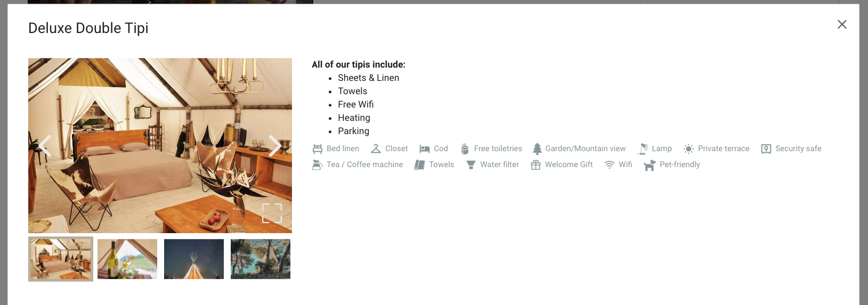868x305 pixels.
Task: Click the Garden/Mountain view tree icon
Action: tap(537, 149)
